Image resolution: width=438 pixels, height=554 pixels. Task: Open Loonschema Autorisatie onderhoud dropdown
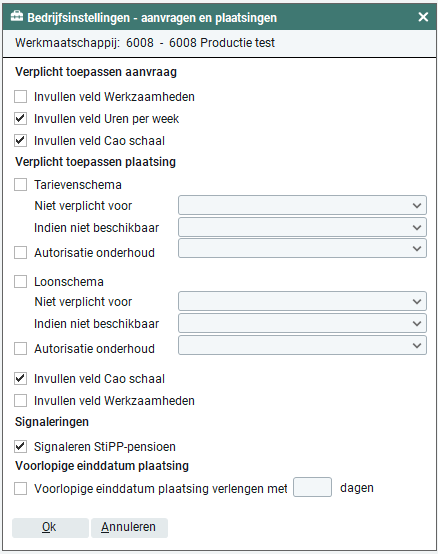(302, 345)
